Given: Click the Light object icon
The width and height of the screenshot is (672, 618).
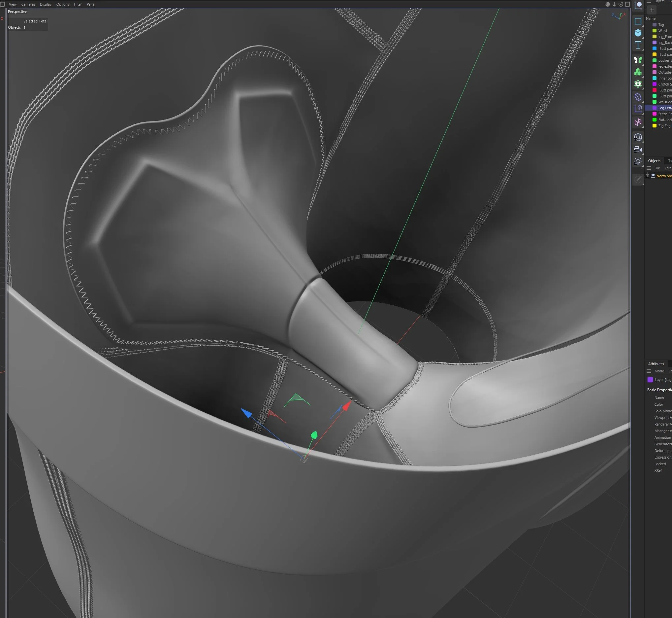Looking at the screenshot, I should (x=638, y=162).
